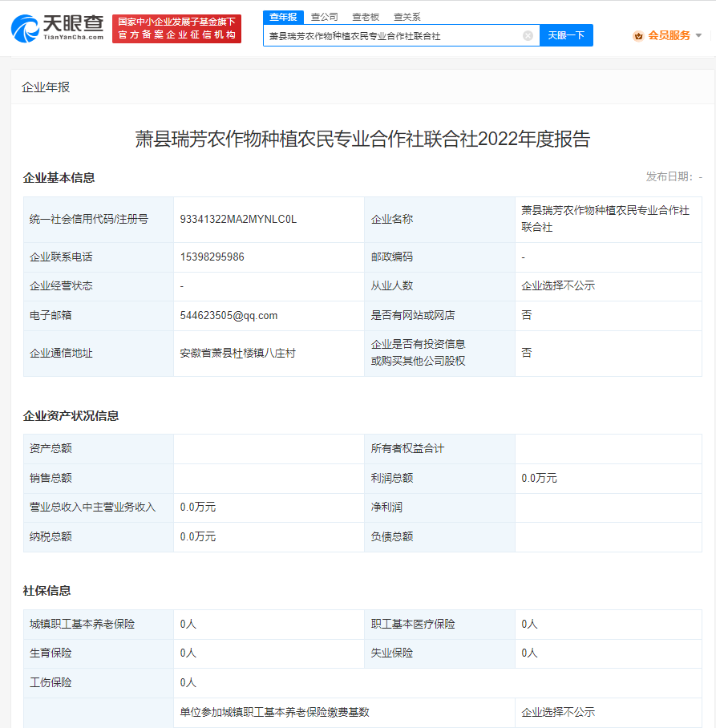This screenshot has height=728, width=716.
Task: Click the 企业名称 value cell
Action: click(609, 219)
